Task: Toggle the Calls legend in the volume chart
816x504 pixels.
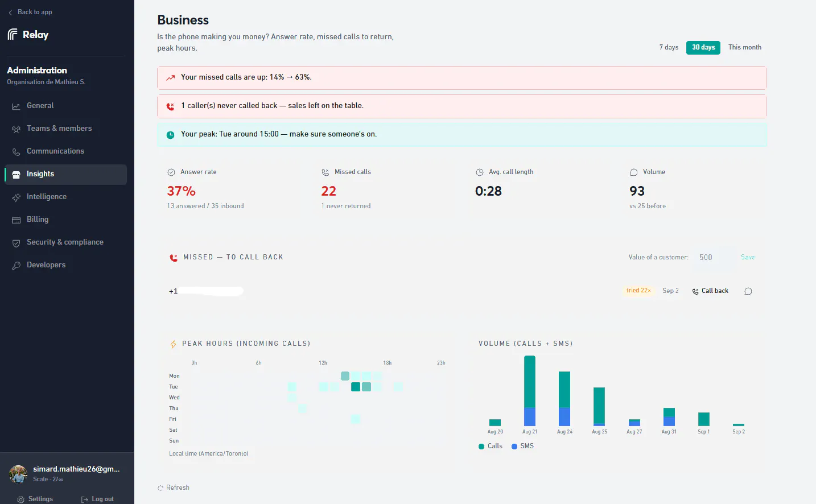Action: (x=491, y=446)
